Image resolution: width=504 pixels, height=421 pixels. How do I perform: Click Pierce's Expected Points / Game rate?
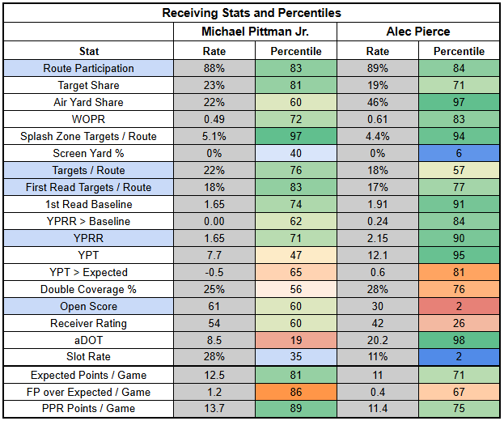[x=377, y=376]
